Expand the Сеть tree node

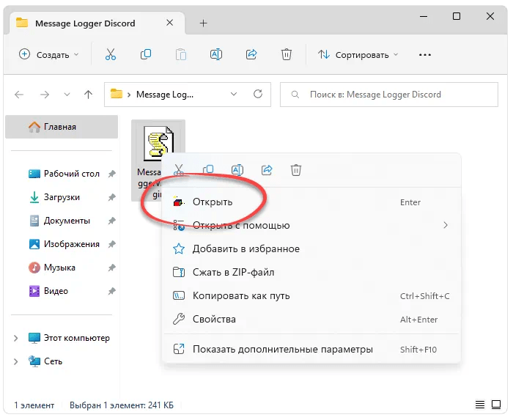pyautogui.click(x=15, y=361)
